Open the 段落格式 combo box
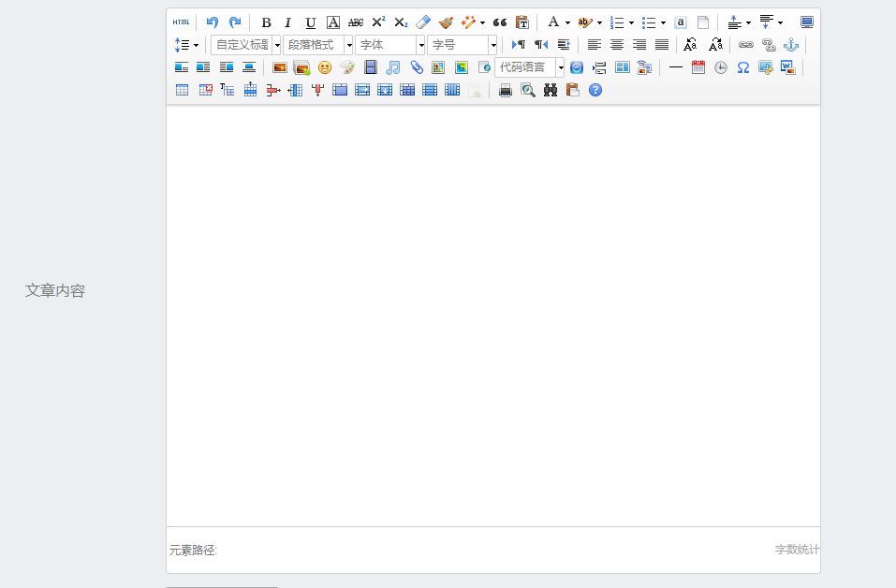 click(x=317, y=45)
